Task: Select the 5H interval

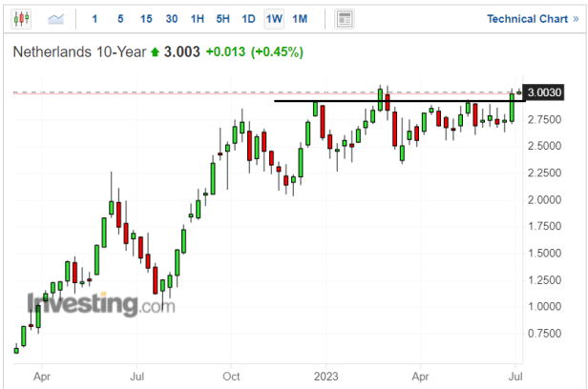Action: [222, 19]
